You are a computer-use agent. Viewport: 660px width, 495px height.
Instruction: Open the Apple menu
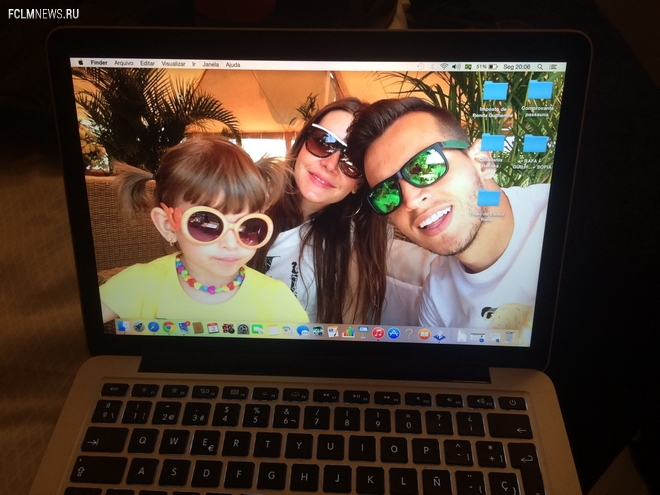click(78, 62)
